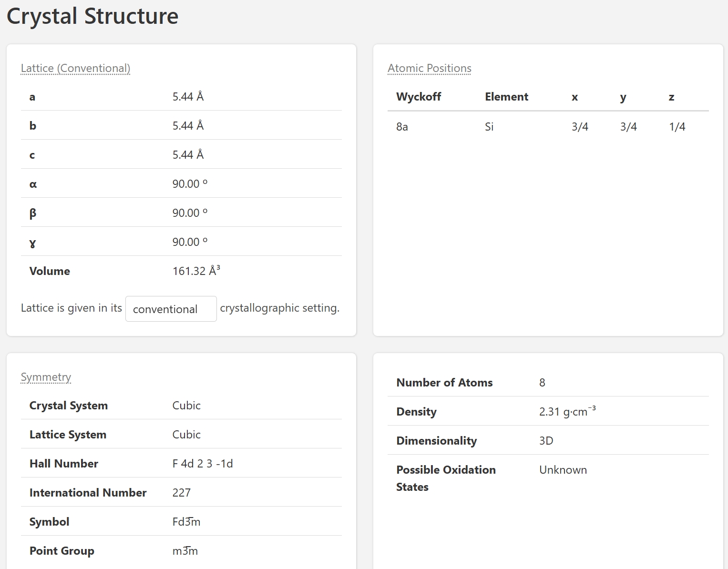Click the z column header
Screen dimensions: 728x569
click(671, 97)
